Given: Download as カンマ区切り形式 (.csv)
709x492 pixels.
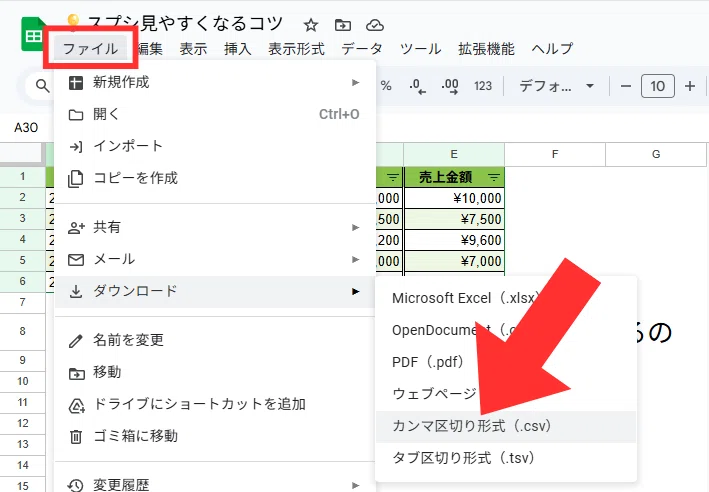Looking at the screenshot, I should click(x=506, y=426).
